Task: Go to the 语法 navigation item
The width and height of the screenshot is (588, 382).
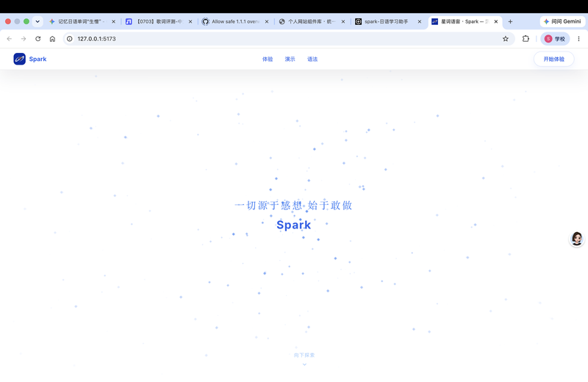Action: point(312,59)
